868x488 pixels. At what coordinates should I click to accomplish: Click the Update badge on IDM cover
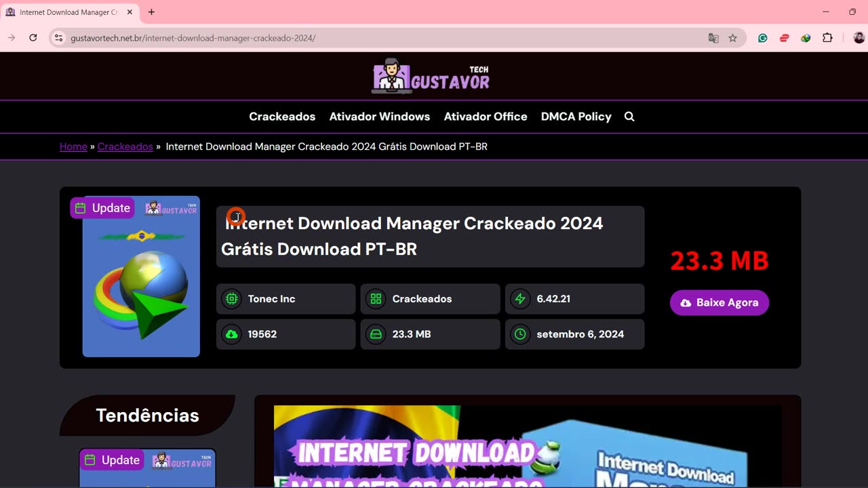[102, 208]
